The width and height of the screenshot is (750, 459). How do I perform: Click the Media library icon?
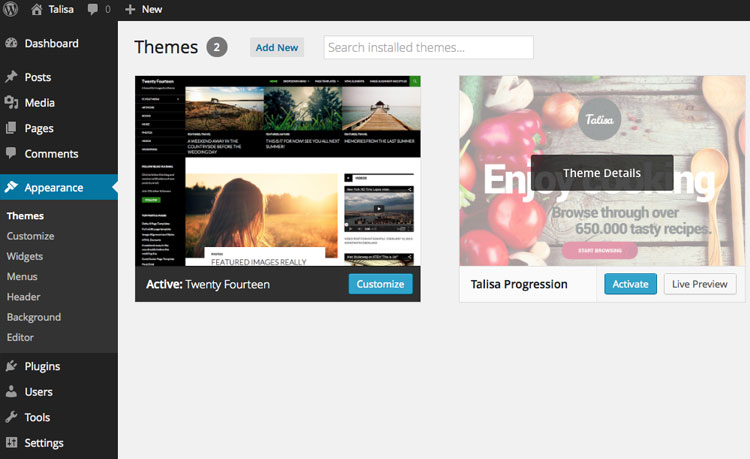[11, 102]
